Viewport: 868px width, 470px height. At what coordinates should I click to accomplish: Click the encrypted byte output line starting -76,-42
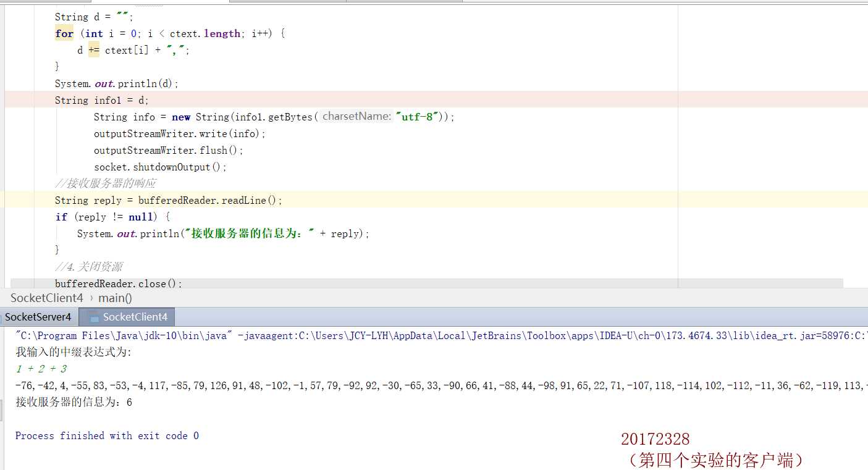[441, 385]
